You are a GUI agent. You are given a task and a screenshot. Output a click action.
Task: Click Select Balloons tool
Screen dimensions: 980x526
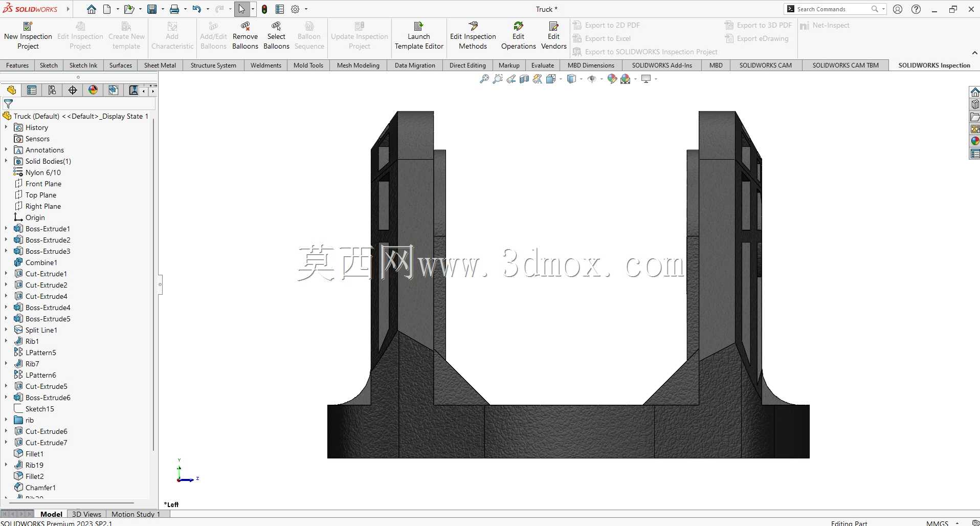(x=276, y=36)
